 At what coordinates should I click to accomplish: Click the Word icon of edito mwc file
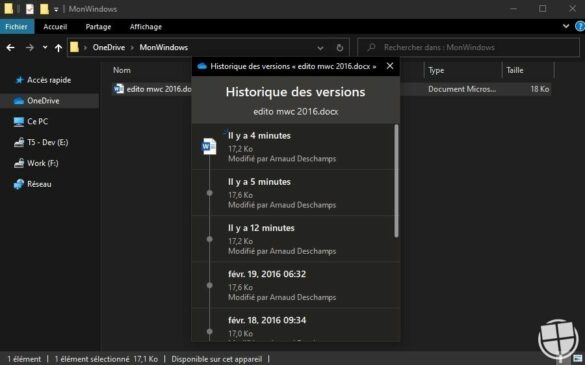tap(119, 89)
